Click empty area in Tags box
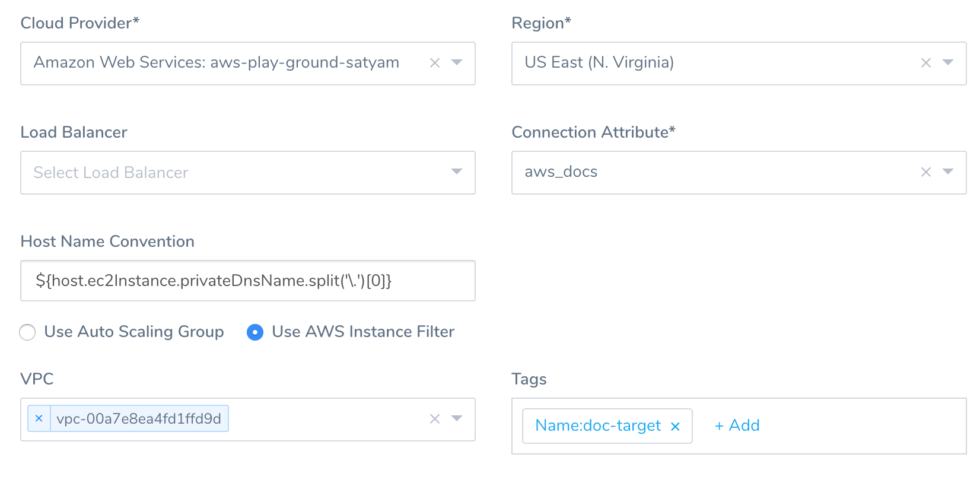The height and width of the screenshot is (483, 980). pyautogui.click(x=860, y=426)
